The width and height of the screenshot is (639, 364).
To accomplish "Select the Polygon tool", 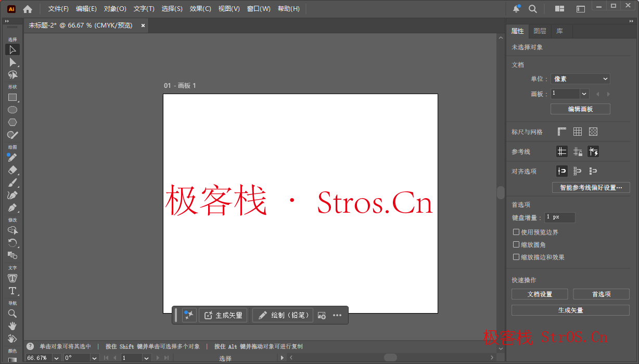I will [x=12, y=122].
